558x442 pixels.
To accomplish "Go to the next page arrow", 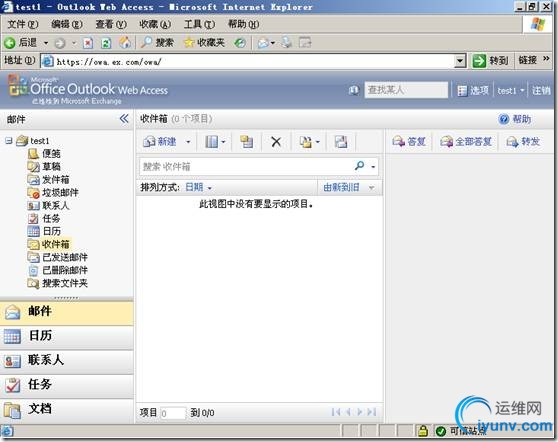I will (360, 412).
